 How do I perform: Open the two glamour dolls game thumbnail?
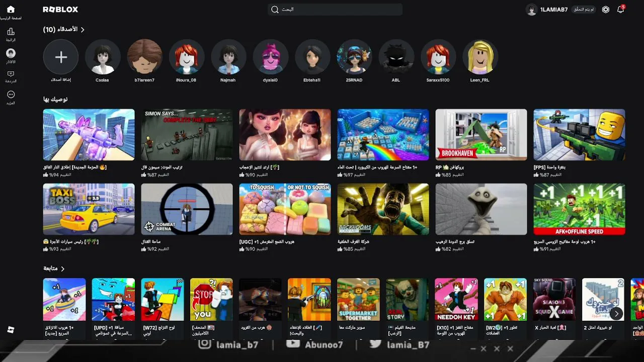coord(285,135)
